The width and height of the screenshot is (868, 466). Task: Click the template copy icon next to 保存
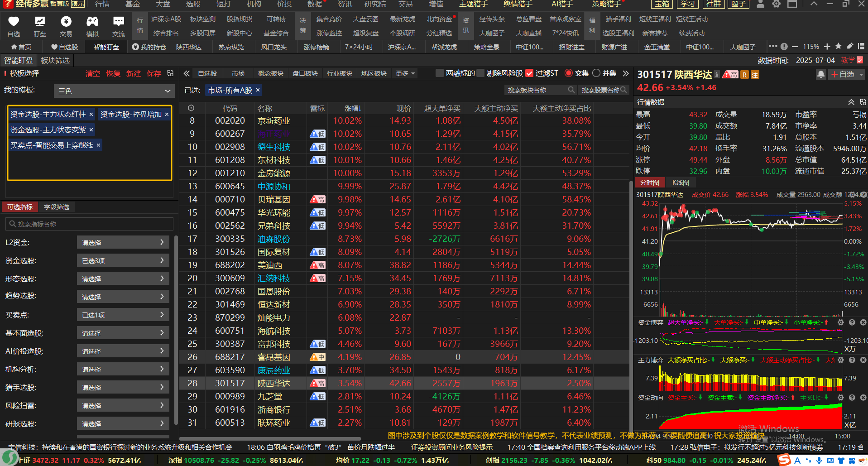[x=170, y=73]
